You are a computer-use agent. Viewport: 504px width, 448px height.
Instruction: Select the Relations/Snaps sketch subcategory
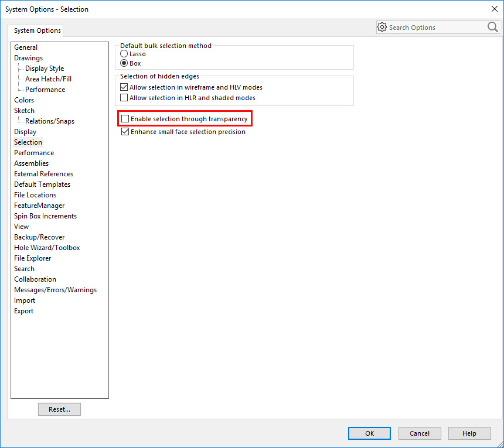(46, 121)
